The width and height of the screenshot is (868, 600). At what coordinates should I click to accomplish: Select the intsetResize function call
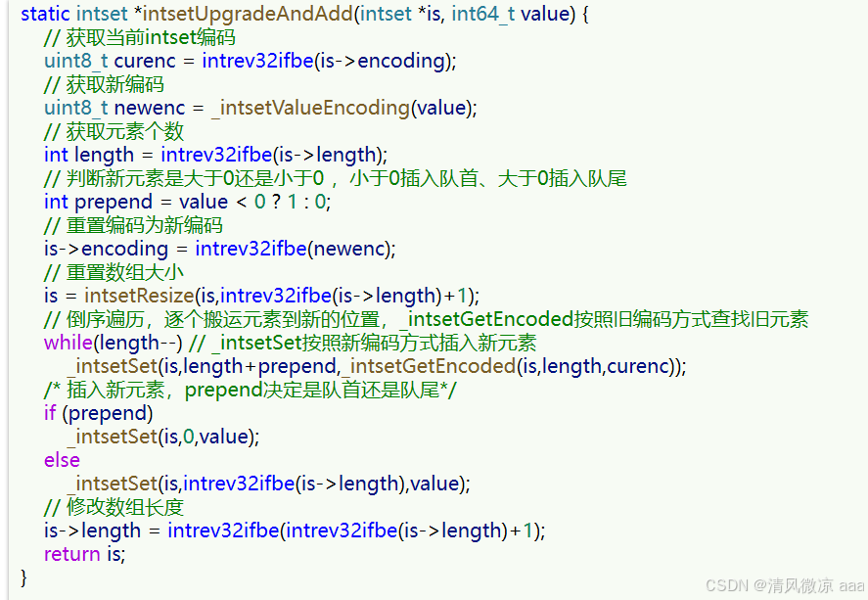point(139,296)
